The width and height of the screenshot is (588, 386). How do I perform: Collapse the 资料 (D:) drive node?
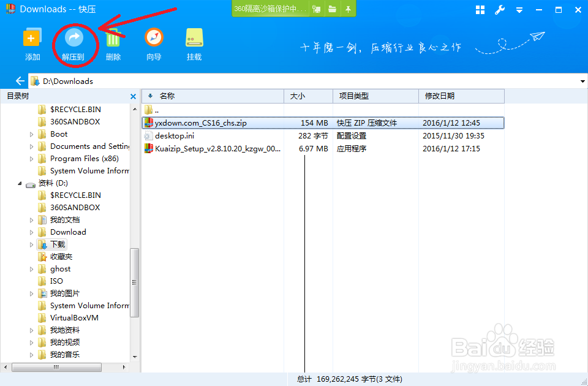coord(20,183)
